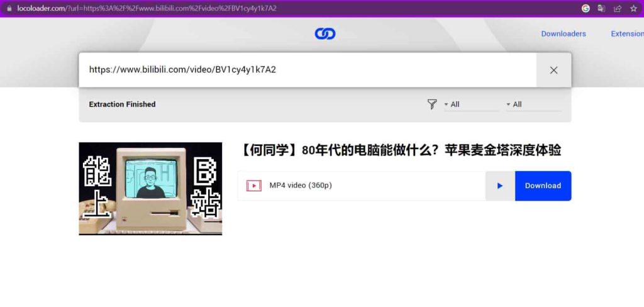Viewport: 644px width, 307px height.
Task: Expand the second All filter dropdown
Action: point(533,104)
